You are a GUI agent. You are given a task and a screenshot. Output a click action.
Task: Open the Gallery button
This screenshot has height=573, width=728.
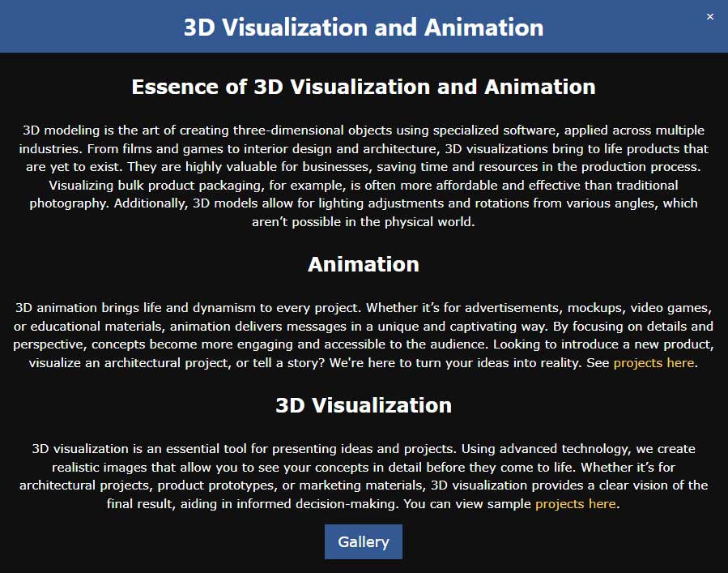pyautogui.click(x=364, y=542)
